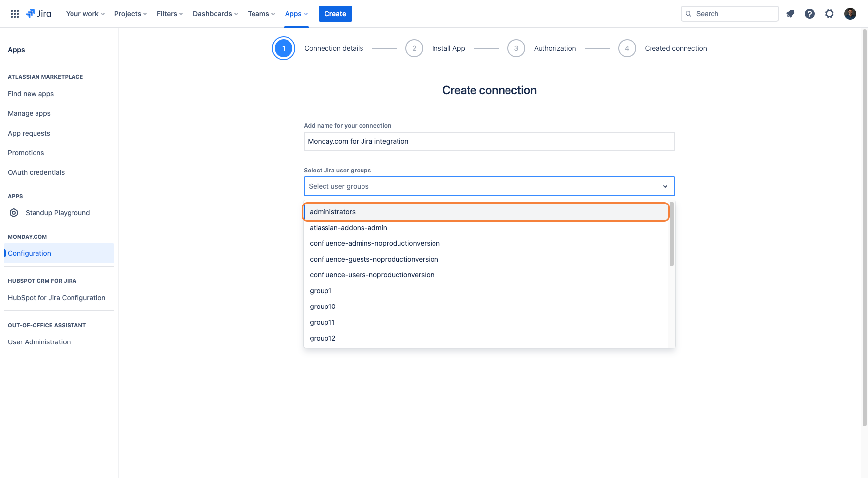This screenshot has width=868, height=478.
Task: Open the app switcher grid icon
Action: click(x=15, y=14)
